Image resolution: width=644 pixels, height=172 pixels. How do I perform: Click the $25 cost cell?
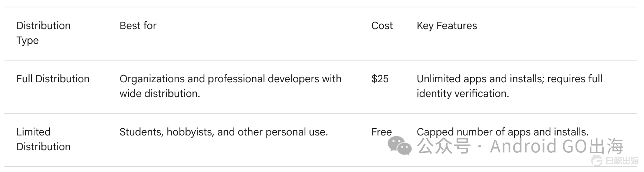[380, 79]
